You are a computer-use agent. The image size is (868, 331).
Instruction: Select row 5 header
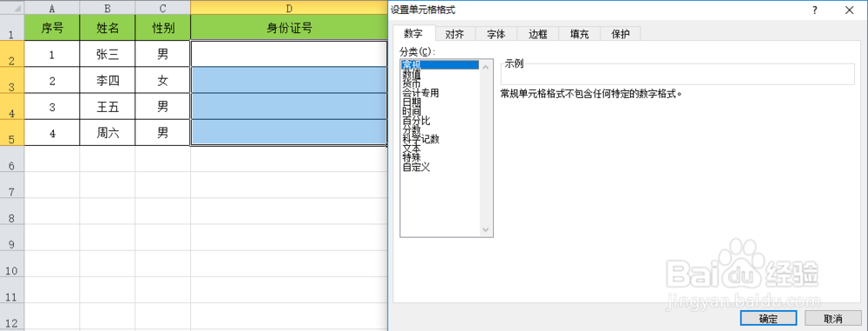tap(11, 133)
